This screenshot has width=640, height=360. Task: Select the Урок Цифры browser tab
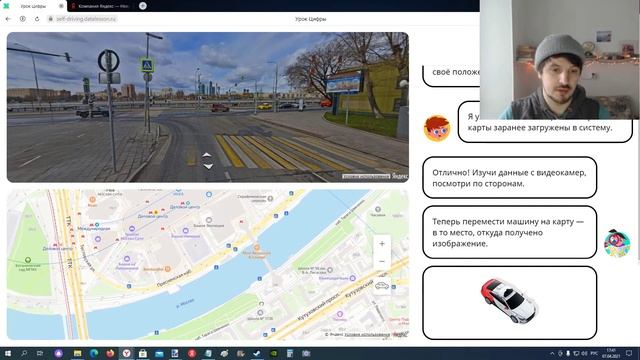tap(33, 6)
